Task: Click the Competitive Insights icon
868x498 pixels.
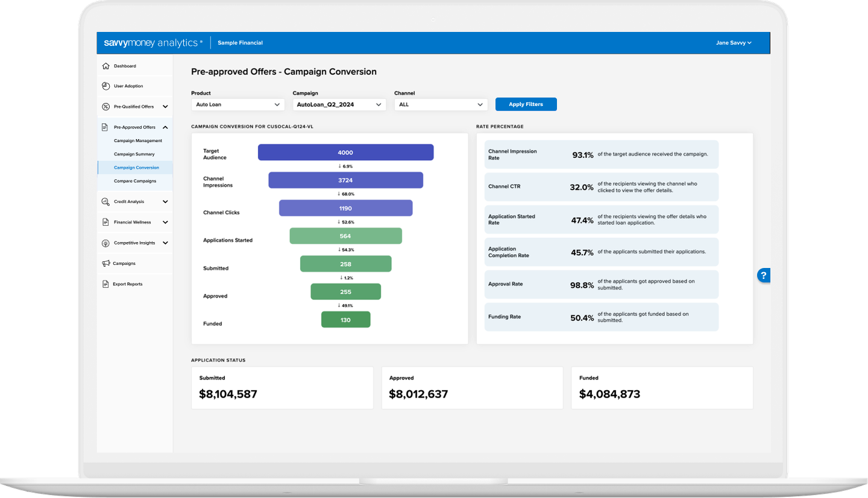Action: 106,243
